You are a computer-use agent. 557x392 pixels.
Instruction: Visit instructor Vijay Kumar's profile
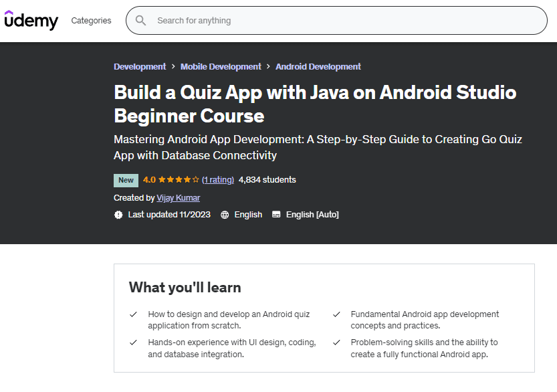[x=178, y=198]
